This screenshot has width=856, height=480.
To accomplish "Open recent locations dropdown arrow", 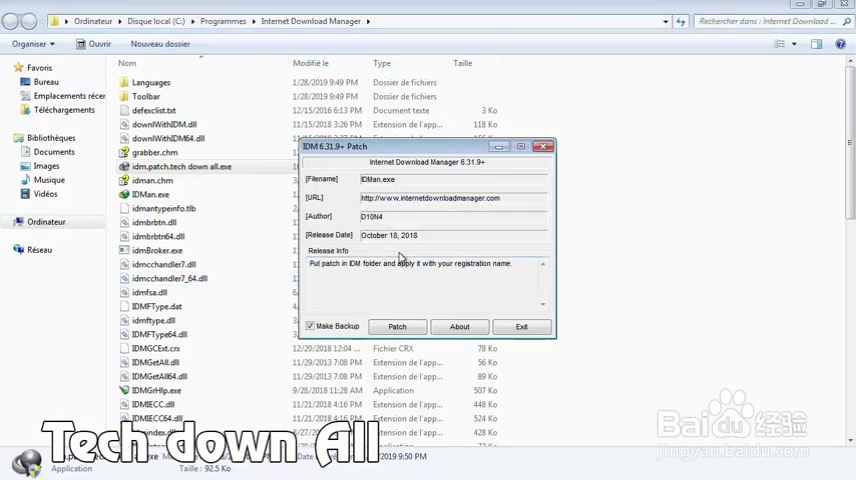I will click(42, 22).
